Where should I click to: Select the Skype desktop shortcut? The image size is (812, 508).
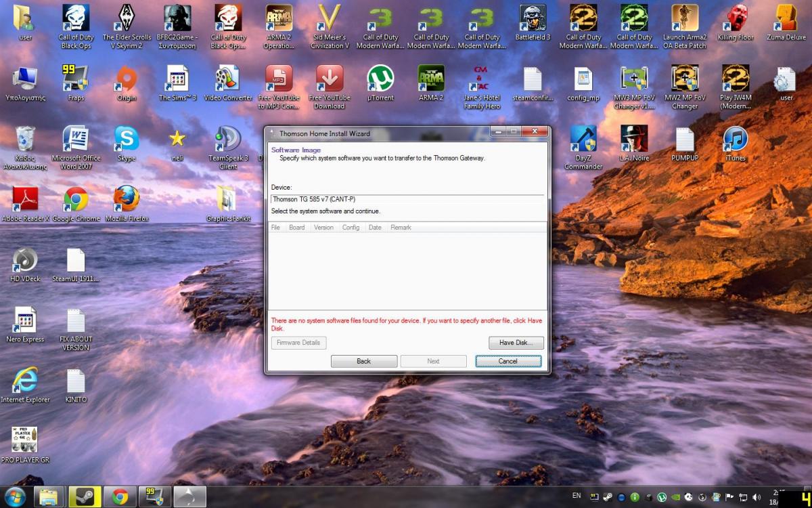pyautogui.click(x=127, y=144)
